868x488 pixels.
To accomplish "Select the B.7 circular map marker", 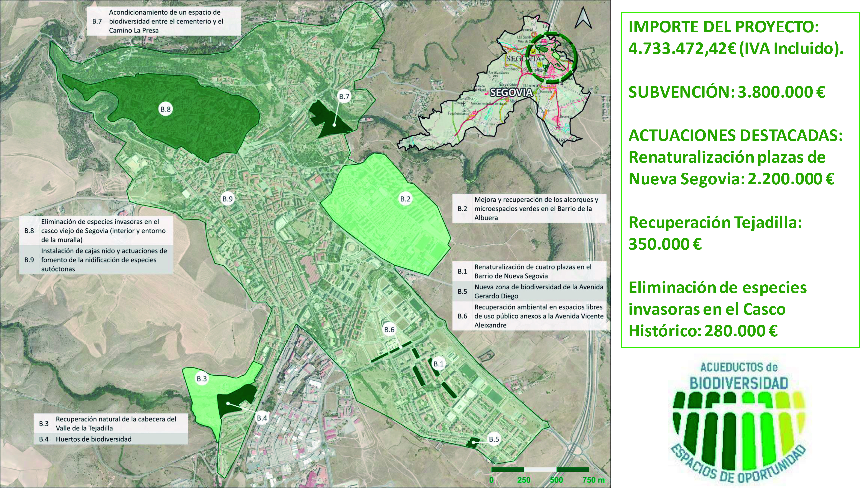I will pyautogui.click(x=344, y=97).
